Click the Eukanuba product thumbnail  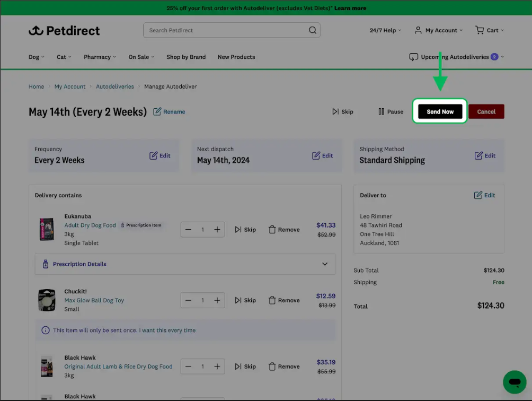pyautogui.click(x=47, y=230)
